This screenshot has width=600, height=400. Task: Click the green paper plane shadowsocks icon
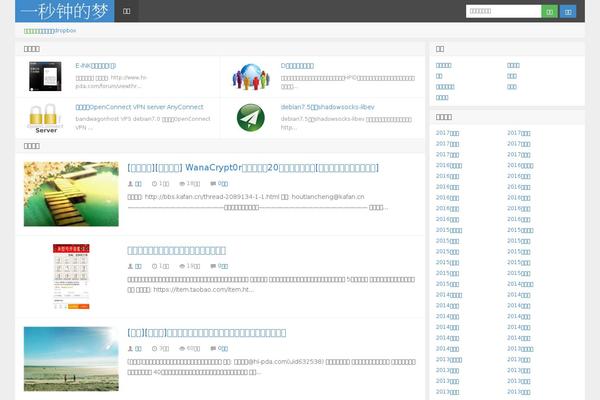point(251,118)
